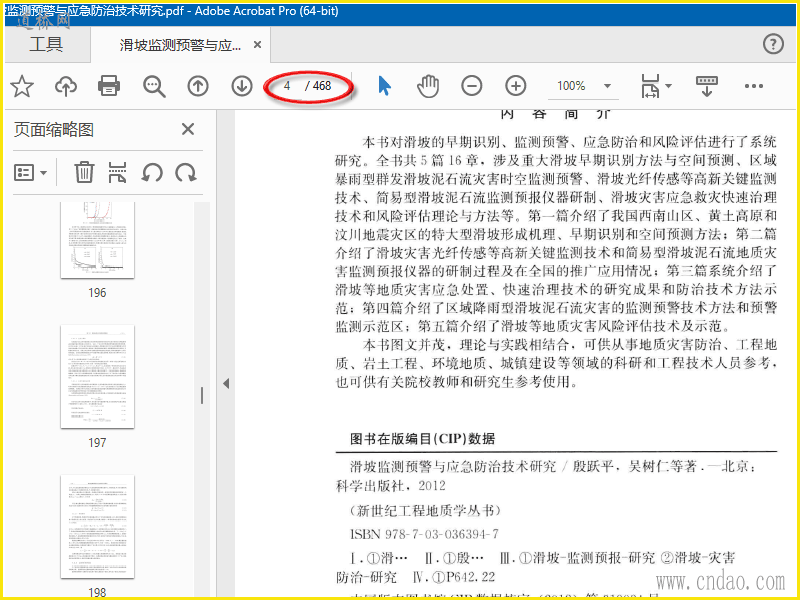Viewport: 800px width, 600px height.
Task: Close the 滑坡监测预警与应... document tab
Action: coord(258,45)
